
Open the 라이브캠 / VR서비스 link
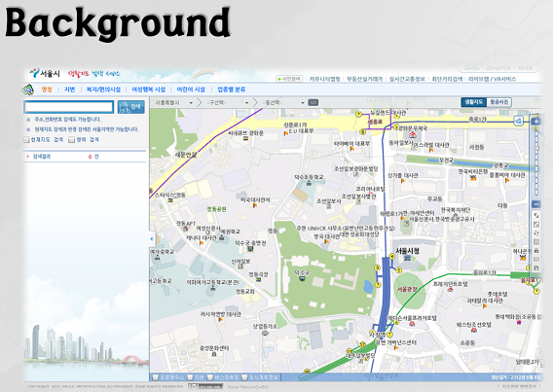pos(492,79)
